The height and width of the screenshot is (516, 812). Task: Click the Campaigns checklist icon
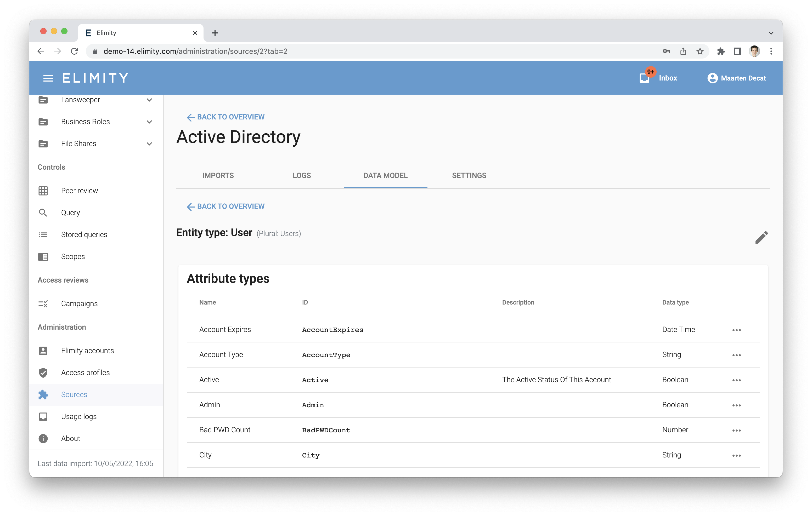43,304
